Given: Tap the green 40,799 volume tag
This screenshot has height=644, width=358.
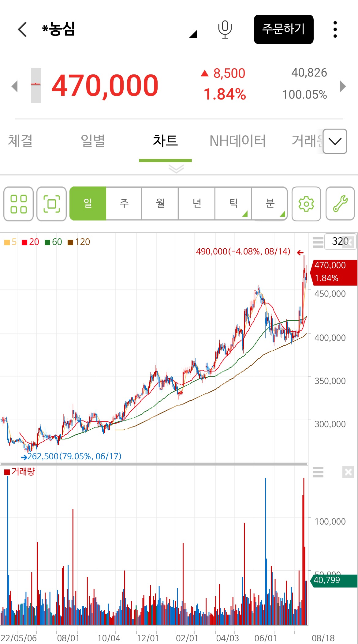Looking at the screenshot, I should [x=334, y=580].
